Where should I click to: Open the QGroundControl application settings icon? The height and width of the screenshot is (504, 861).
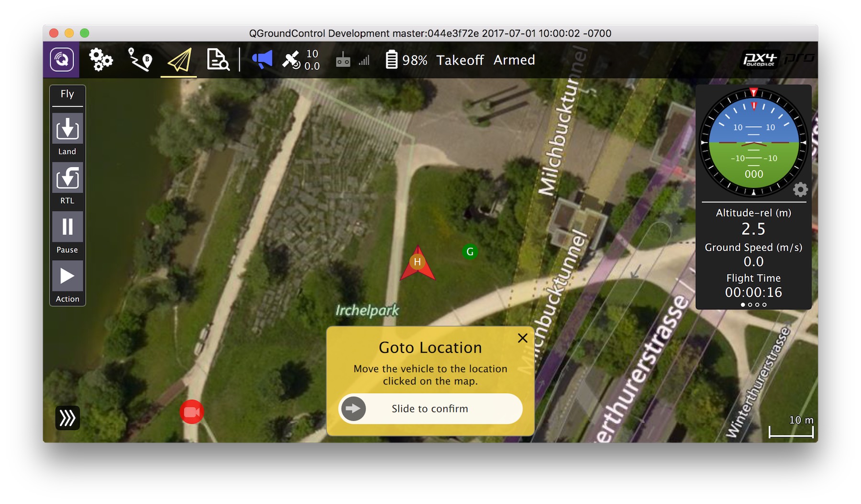(x=61, y=60)
